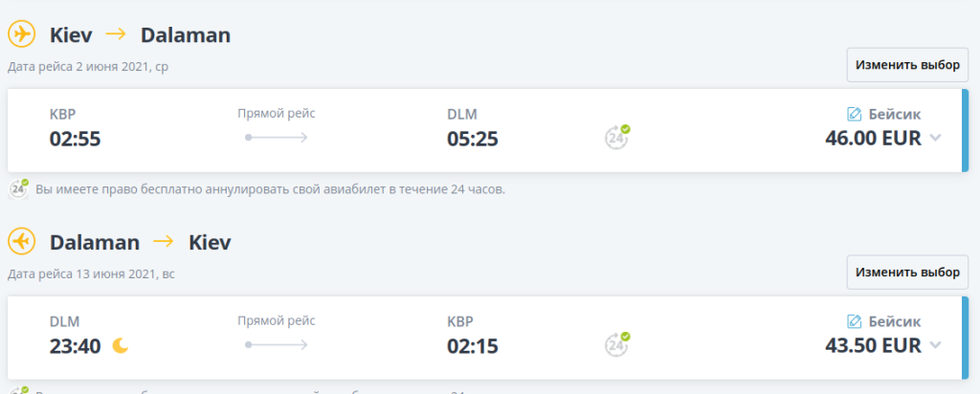Click the 24-hour cancellation icon on Kiev–Dalaman flight
The width and height of the screenshot is (980, 394).
[617, 137]
